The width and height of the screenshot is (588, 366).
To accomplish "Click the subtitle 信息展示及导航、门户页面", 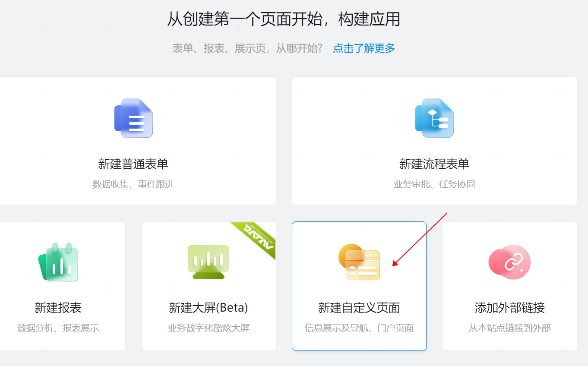I will pyautogui.click(x=359, y=328).
